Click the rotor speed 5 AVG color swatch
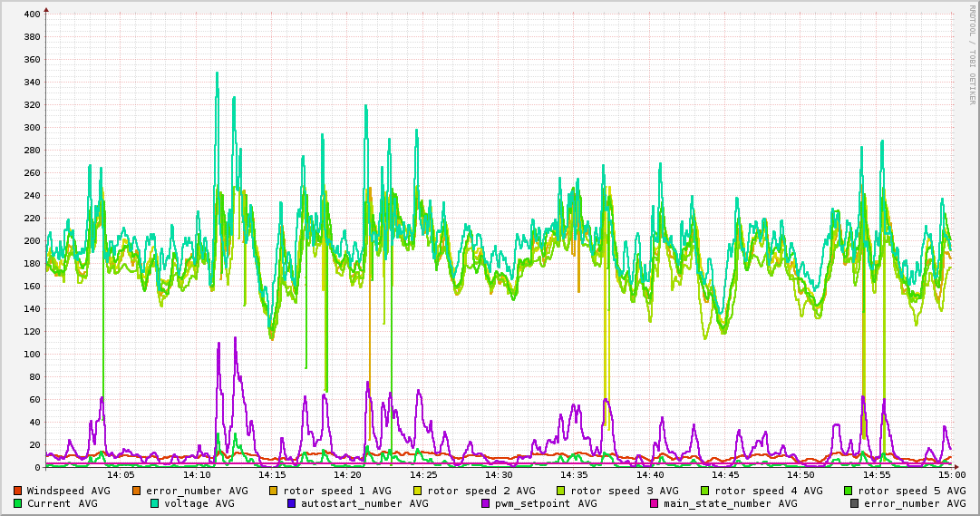The height and width of the screenshot is (516, 980). (849, 491)
